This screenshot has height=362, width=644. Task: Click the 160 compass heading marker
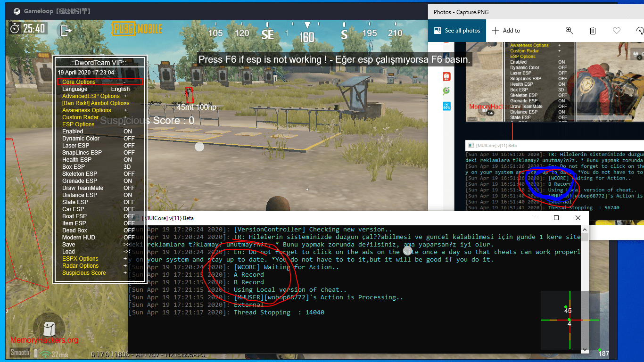click(x=307, y=37)
